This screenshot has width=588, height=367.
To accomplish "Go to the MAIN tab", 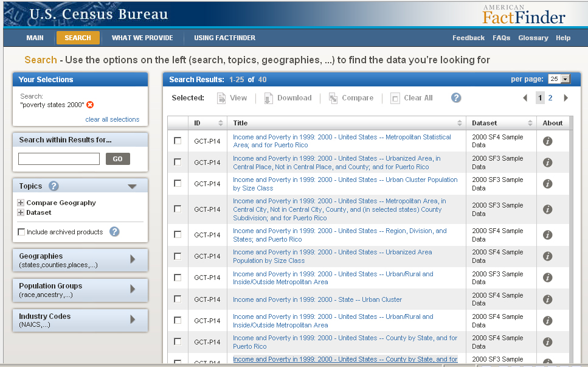I will coord(35,38).
